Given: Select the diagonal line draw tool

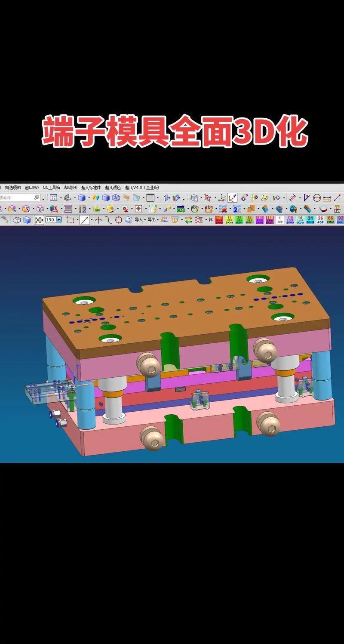Looking at the screenshot, I should [x=85, y=220].
